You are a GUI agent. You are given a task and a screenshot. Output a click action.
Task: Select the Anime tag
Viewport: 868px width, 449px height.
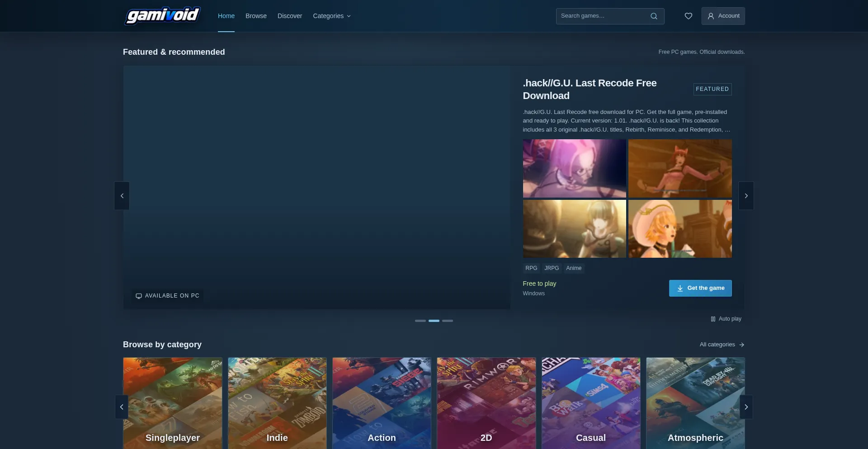click(x=574, y=268)
